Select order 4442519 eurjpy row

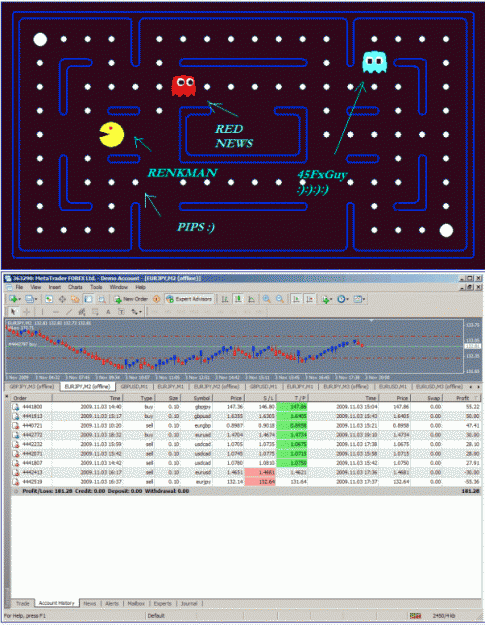coord(246,482)
